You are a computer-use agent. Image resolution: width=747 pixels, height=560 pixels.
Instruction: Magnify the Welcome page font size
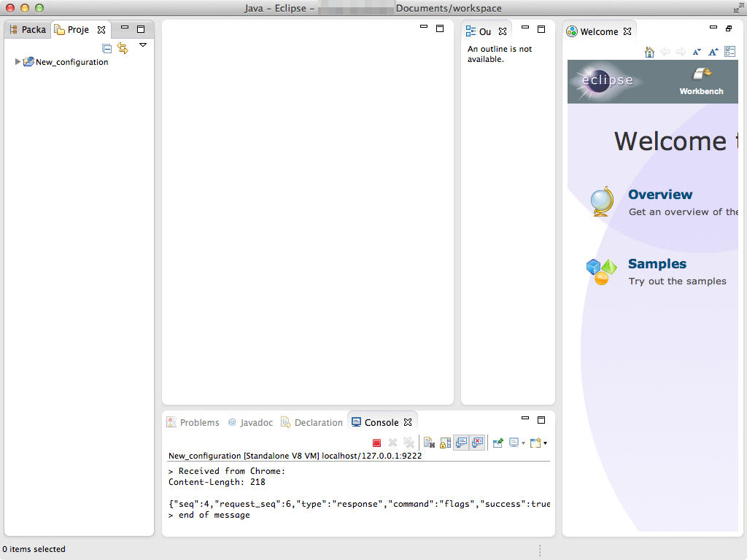713,52
